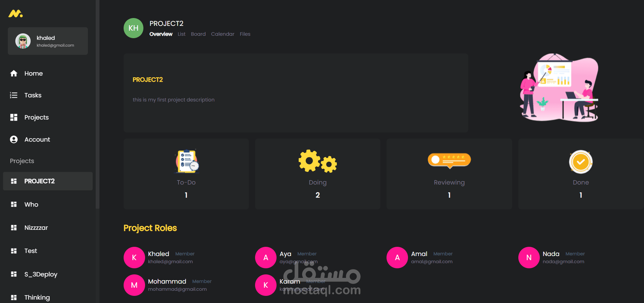Click the Reviewing star rating icon
This screenshot has height=303, width=644.
pos(449,161)
